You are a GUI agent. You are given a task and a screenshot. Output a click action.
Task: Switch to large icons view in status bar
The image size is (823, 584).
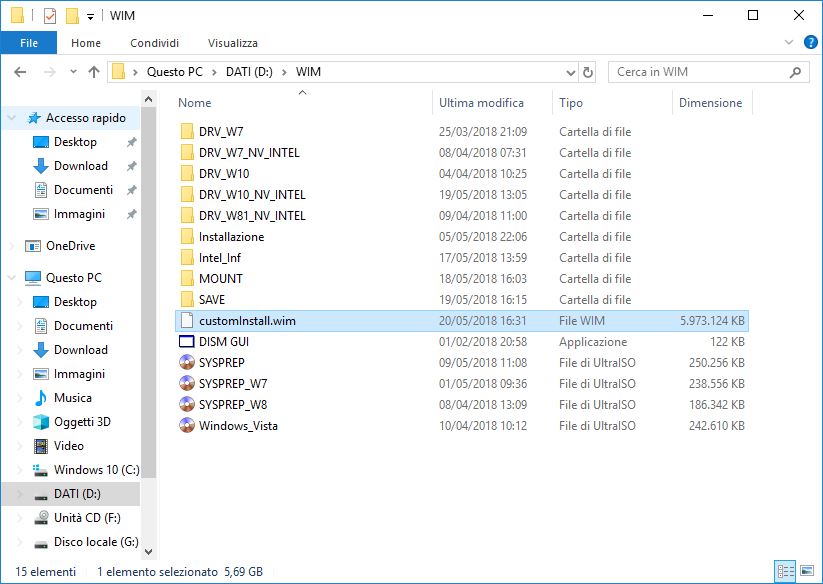click(807, 571)
